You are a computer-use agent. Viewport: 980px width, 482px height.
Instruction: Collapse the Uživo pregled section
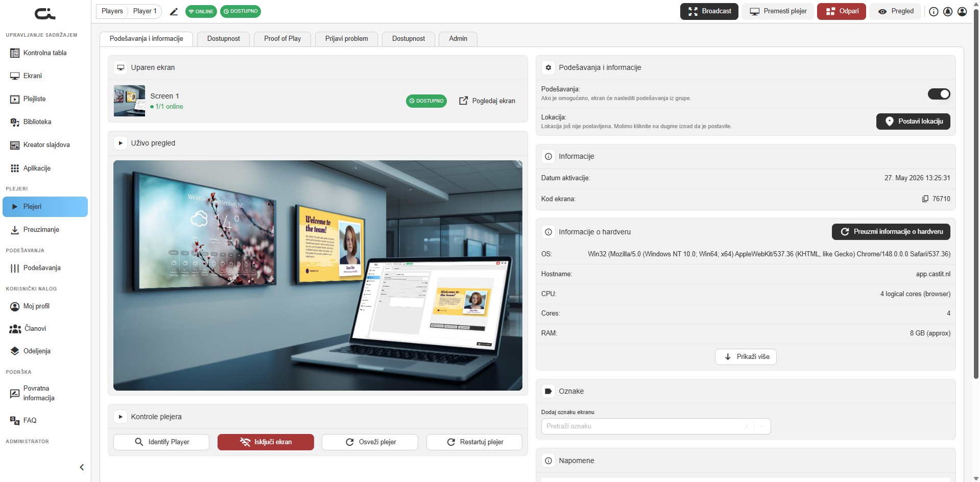coord(121,143)
